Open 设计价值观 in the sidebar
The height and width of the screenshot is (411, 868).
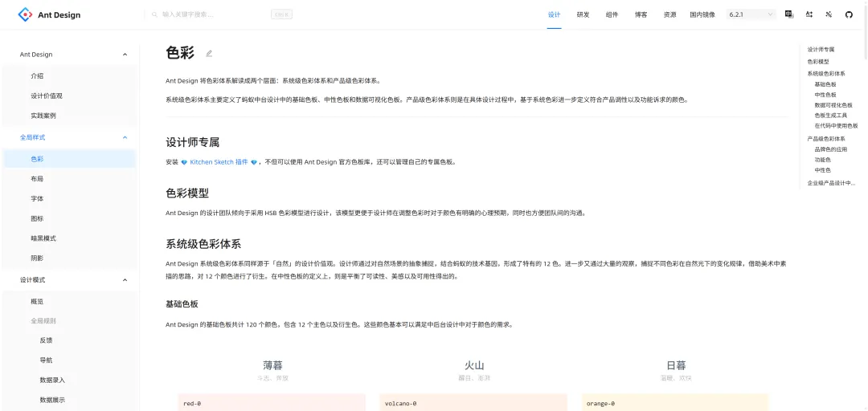(69, 96)
